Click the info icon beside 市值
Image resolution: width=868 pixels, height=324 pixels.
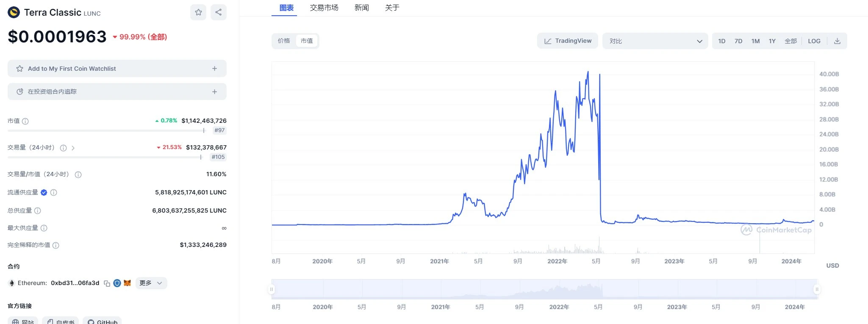point(25,121)
